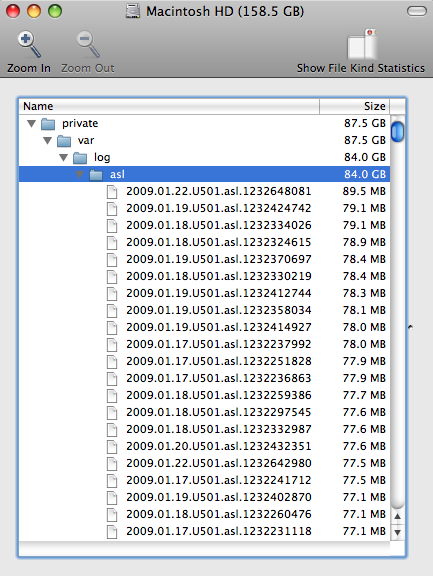The image size is (433, 576).
Task: Click the Macintosh HD drive icon in title
Action: coord(133,11)
